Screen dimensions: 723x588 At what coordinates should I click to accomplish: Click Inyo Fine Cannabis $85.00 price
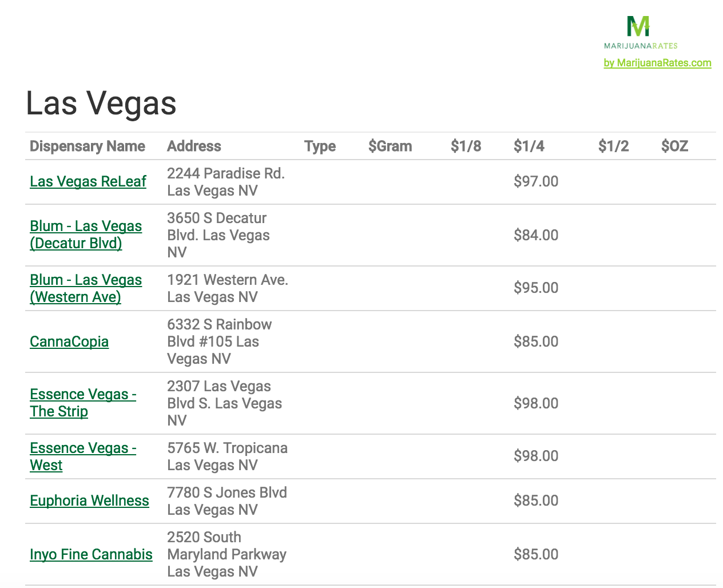[536, 554]
